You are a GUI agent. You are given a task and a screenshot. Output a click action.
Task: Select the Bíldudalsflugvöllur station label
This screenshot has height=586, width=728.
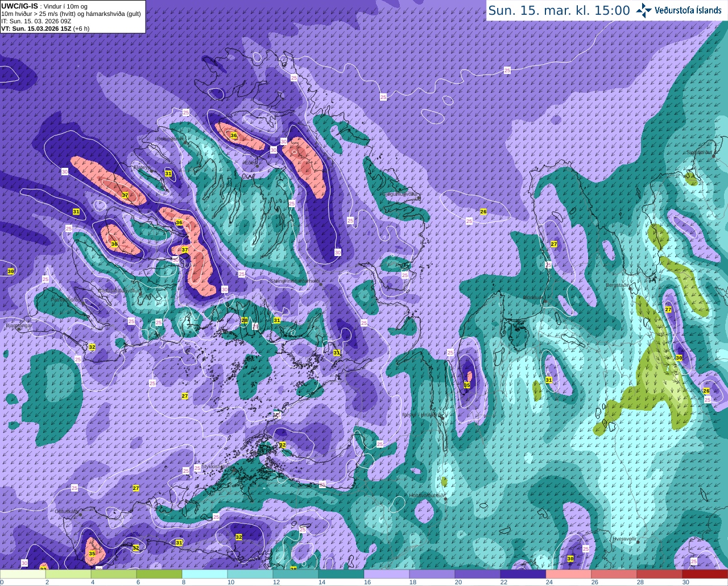(x=118, y=290)
